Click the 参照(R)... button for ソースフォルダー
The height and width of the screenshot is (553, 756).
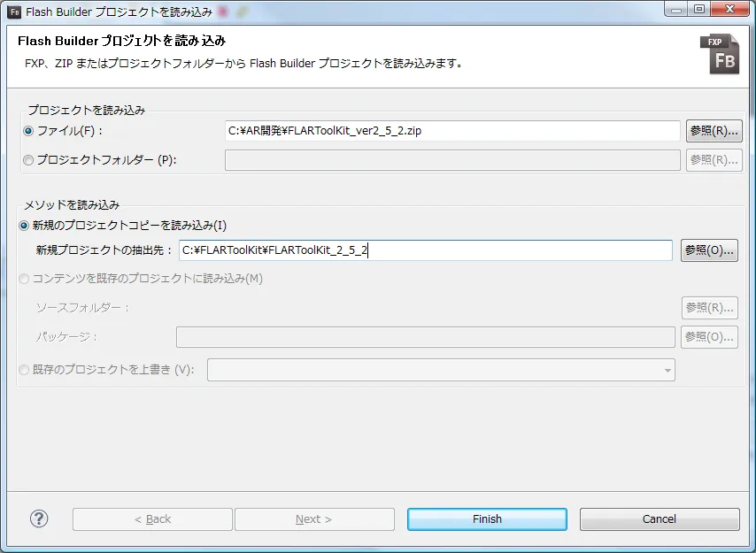click(x=710, y=308)
